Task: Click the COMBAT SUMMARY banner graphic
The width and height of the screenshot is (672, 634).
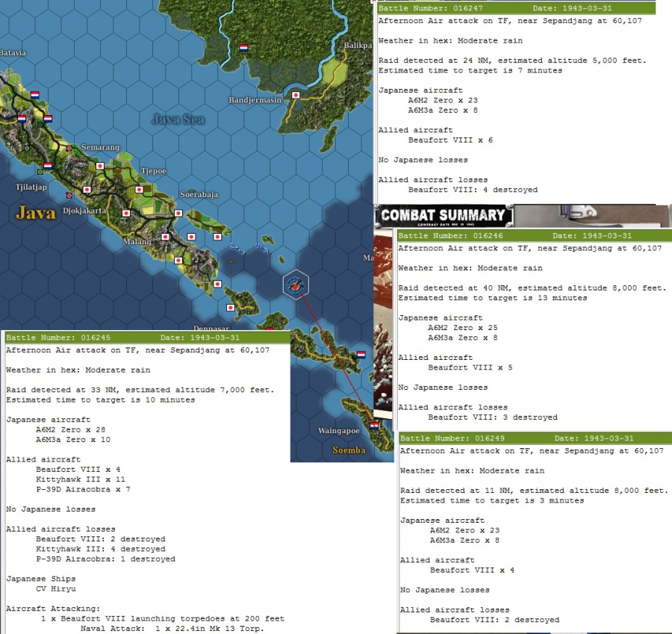Action: 448,215
